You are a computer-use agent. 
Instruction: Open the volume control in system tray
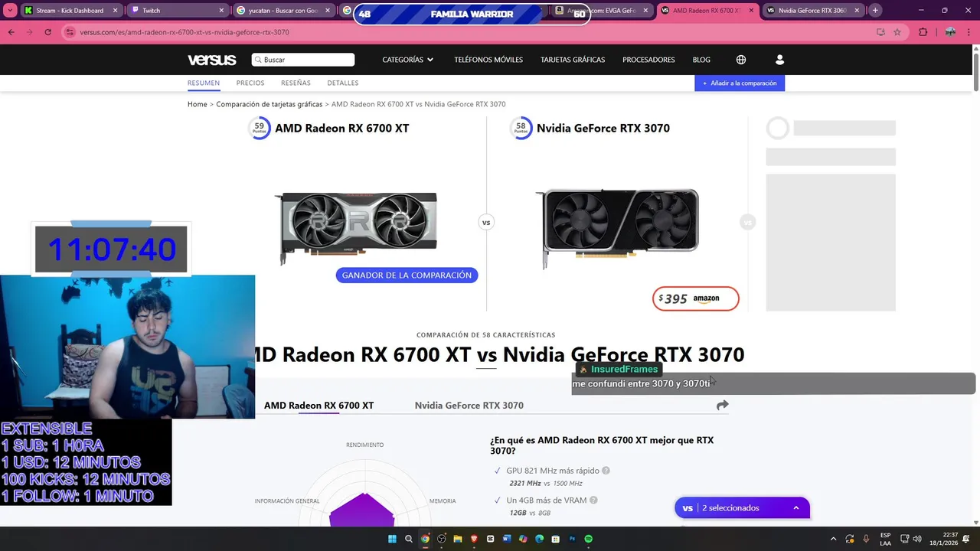click(x=917, y=539)
